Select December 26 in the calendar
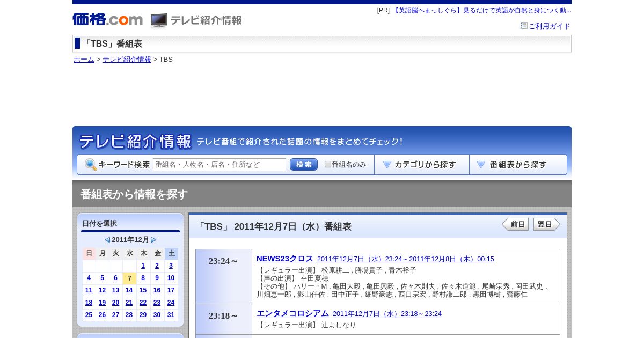 point(102,315)
